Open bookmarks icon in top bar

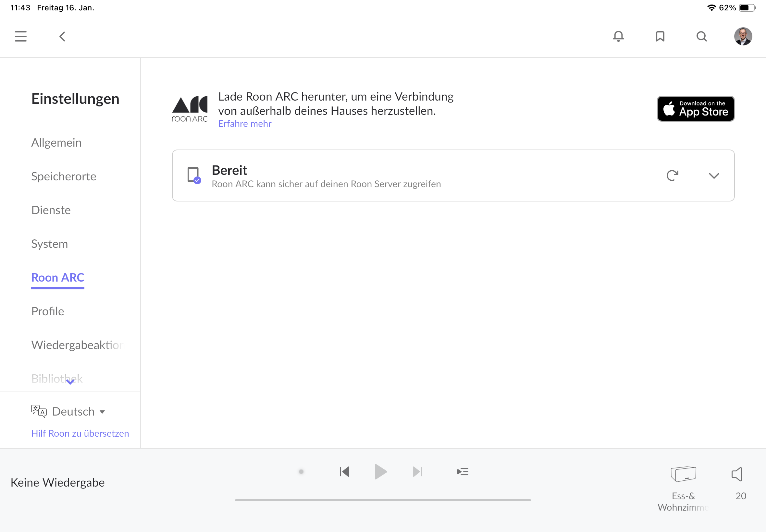660,36
